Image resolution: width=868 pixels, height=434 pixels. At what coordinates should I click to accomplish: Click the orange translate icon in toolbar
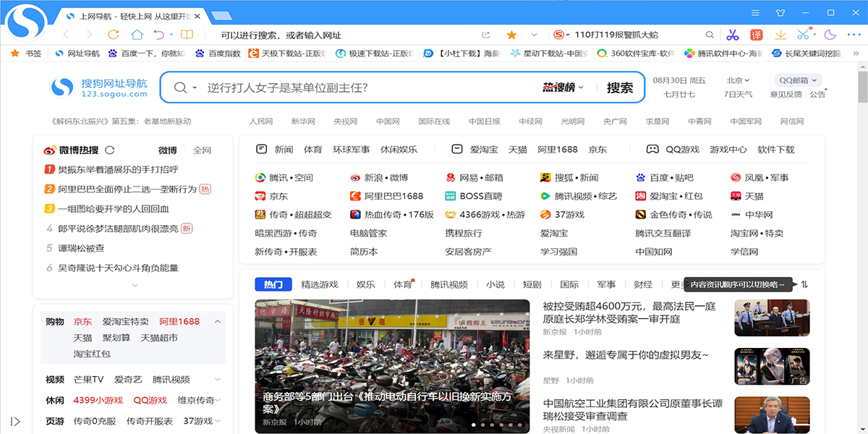tap(756, 35)
